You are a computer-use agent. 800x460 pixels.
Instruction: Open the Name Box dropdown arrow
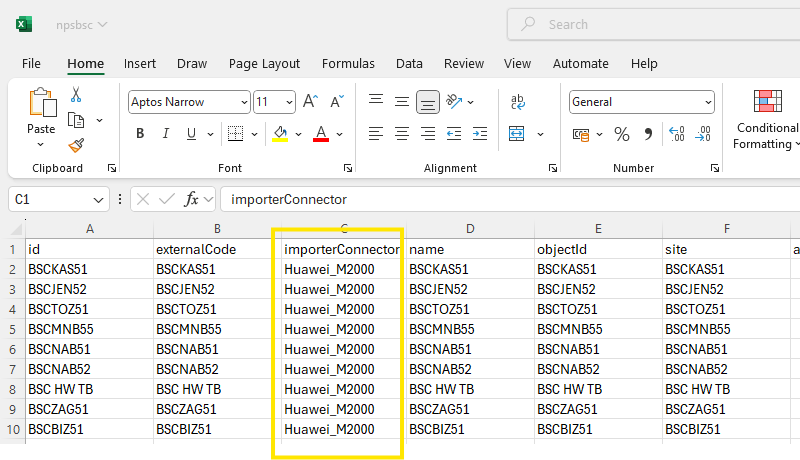(98, 199)
